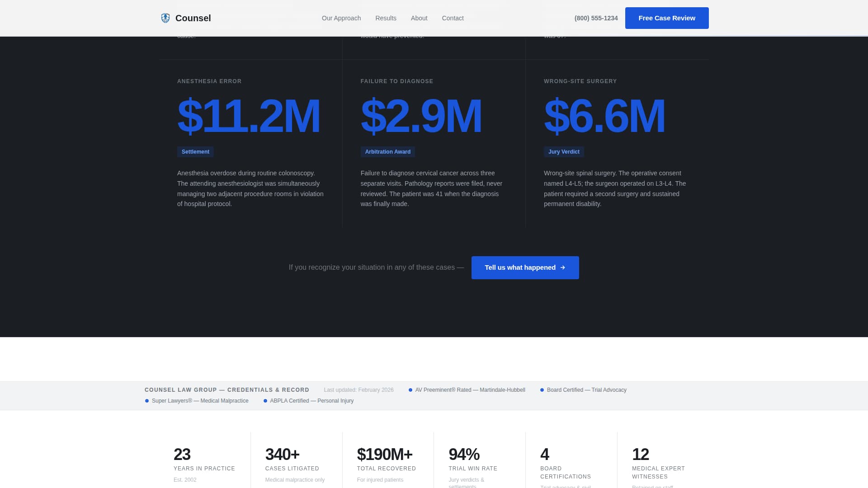Select the Settlement badge under $11.2M
Image resolution: width=868 pixels, height=488 pixels.
[x=195, y=152]
